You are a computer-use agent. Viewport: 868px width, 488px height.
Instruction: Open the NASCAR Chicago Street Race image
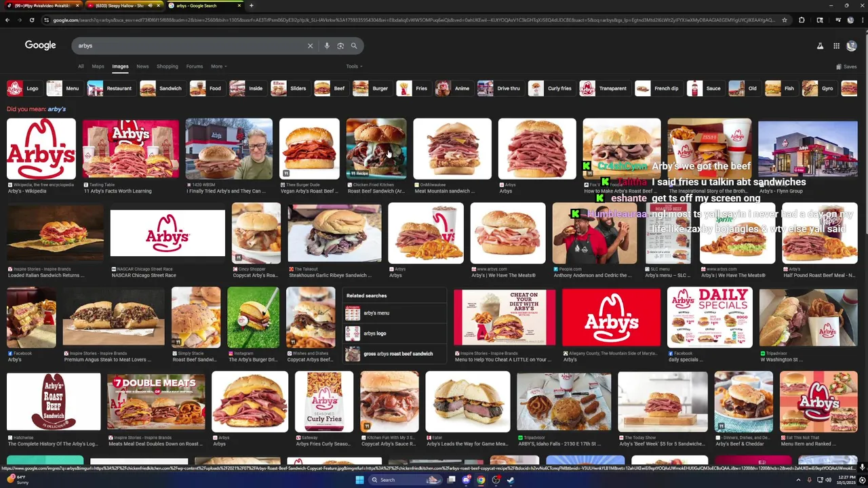coord(167,234)
